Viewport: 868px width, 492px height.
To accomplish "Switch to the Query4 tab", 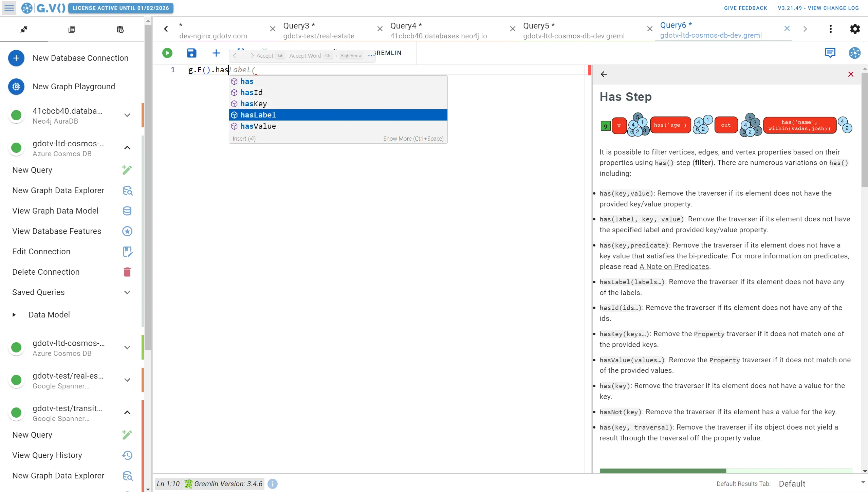I will pos(439,30).
